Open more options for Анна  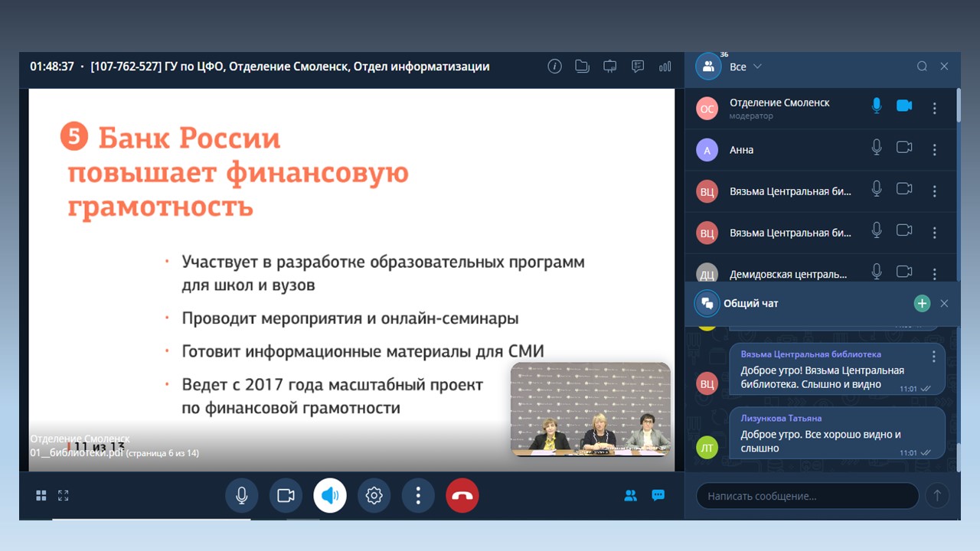coord(934,150)
